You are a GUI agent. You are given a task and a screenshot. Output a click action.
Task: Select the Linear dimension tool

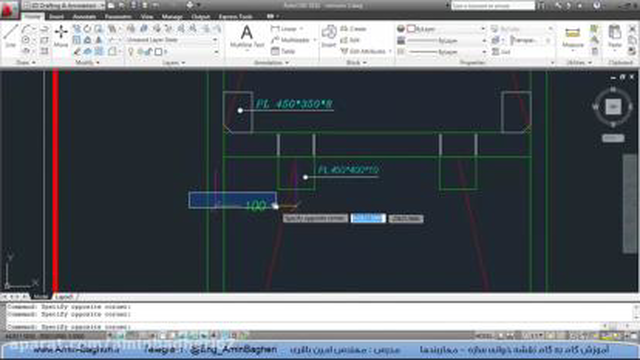tap(284, 29)
